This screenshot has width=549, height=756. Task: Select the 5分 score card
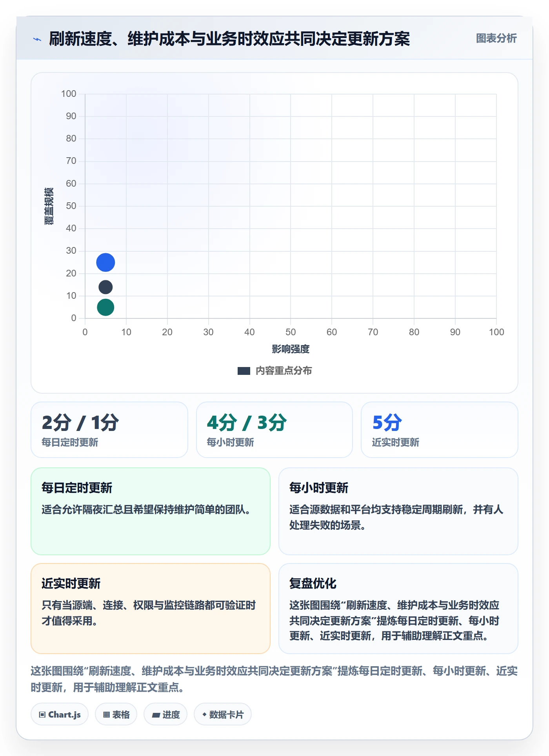(440, 429)
